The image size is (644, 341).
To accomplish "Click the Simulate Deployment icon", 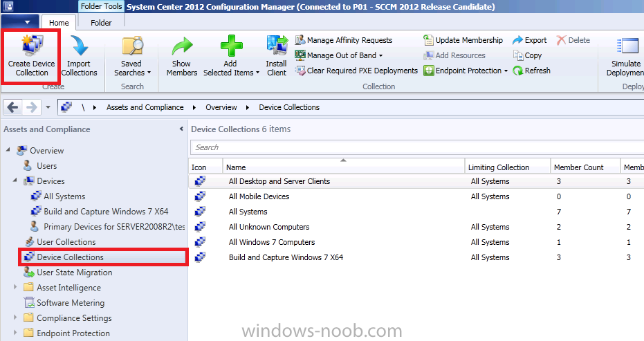I will coord(627,46).
